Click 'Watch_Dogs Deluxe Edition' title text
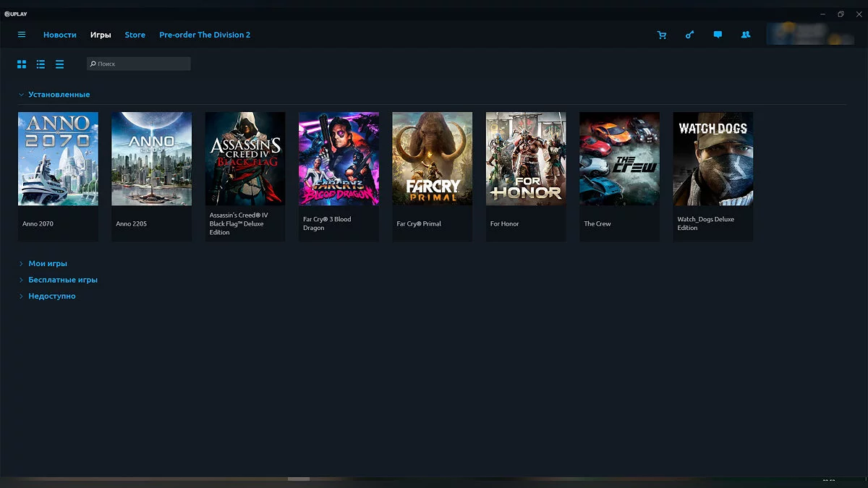The image size is (868, 488). click(706, 224)
